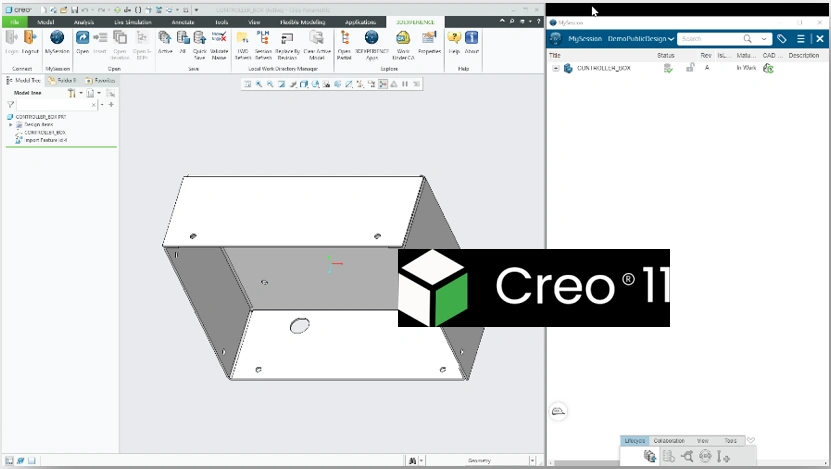Click the Validate Name icon
The height and width of the screenshot is (469, 831).
point(219,38)
